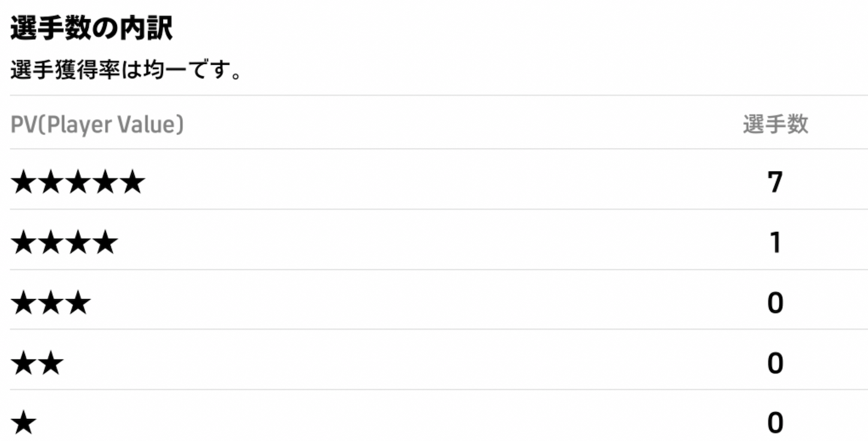This screenshot has height=441, width=868.
Task: Click the single-star PV rating
Action: click(x=24, y=424)
